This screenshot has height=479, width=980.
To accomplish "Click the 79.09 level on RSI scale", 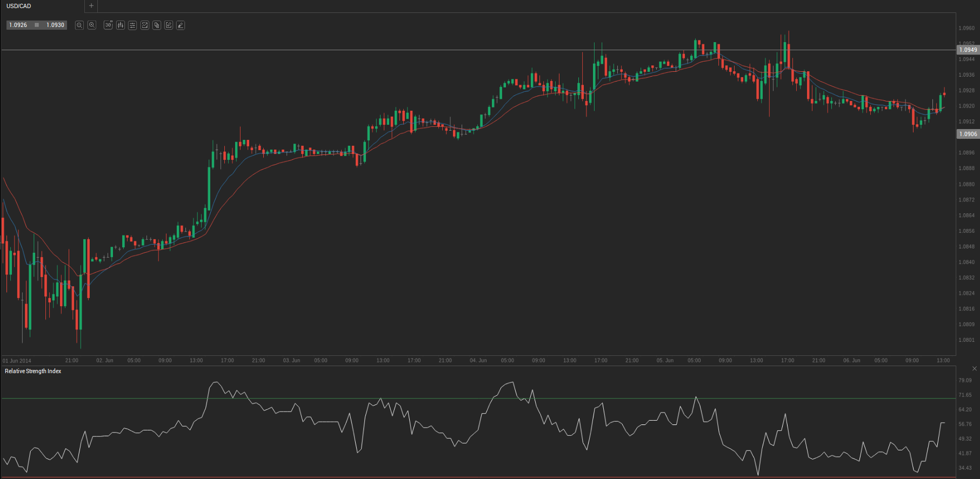I will [x=965, y=381].
